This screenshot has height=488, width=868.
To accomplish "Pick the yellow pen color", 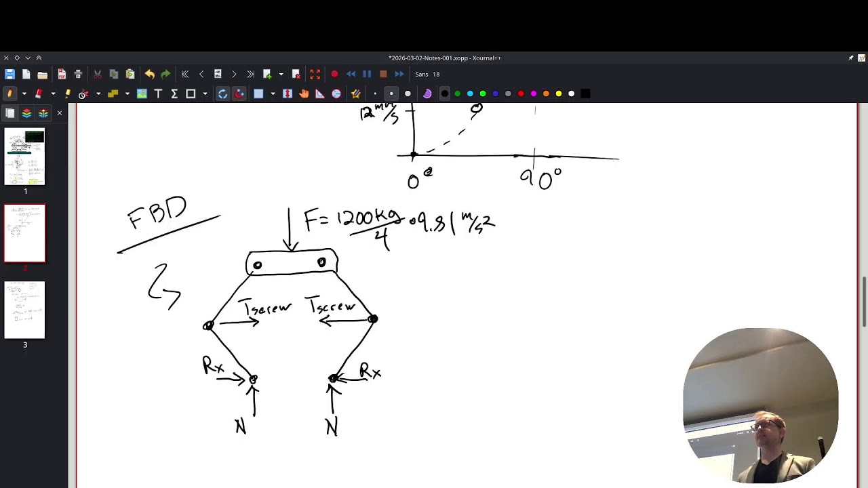I will (559, 94).
